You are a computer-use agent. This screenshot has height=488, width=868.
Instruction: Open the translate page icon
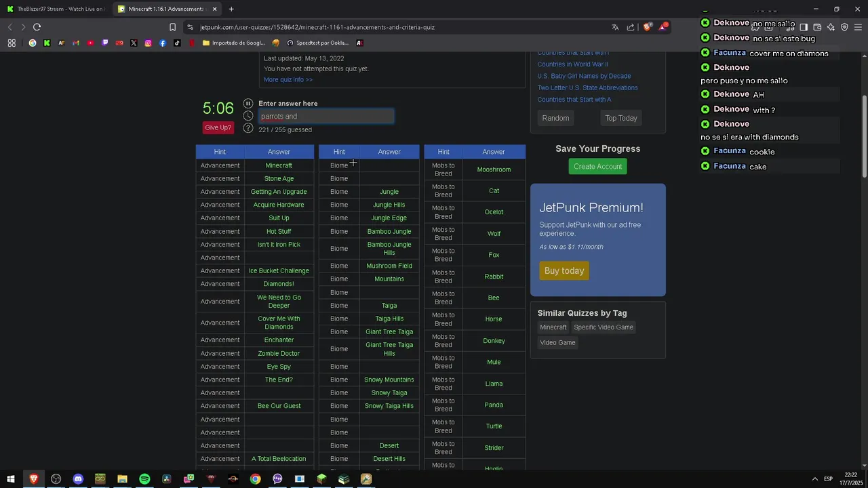pyautogui.click(x=615, y=27)
